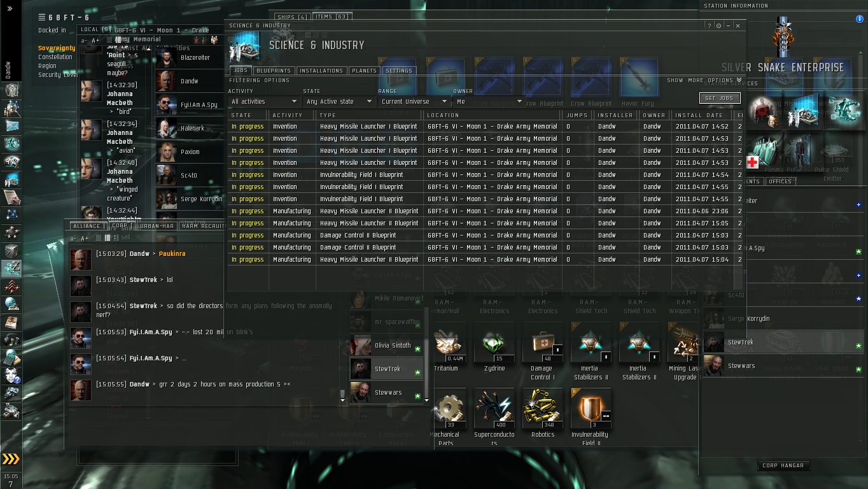868x489 pixels.
Task: Click the yellow Undock arrows icon
Action: click(11, 458)
